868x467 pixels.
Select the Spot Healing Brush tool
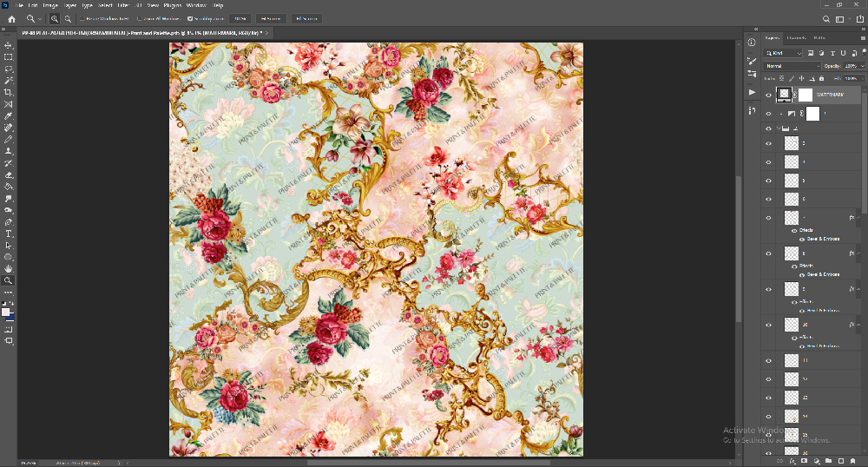pyautogui.click(x=9, y=128)
